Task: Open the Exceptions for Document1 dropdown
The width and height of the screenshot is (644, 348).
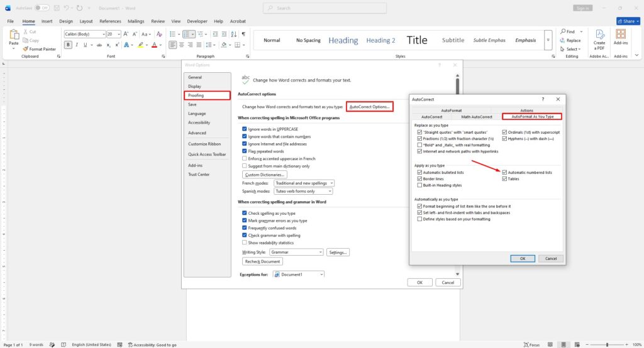Action: click(x=299, y=275)
